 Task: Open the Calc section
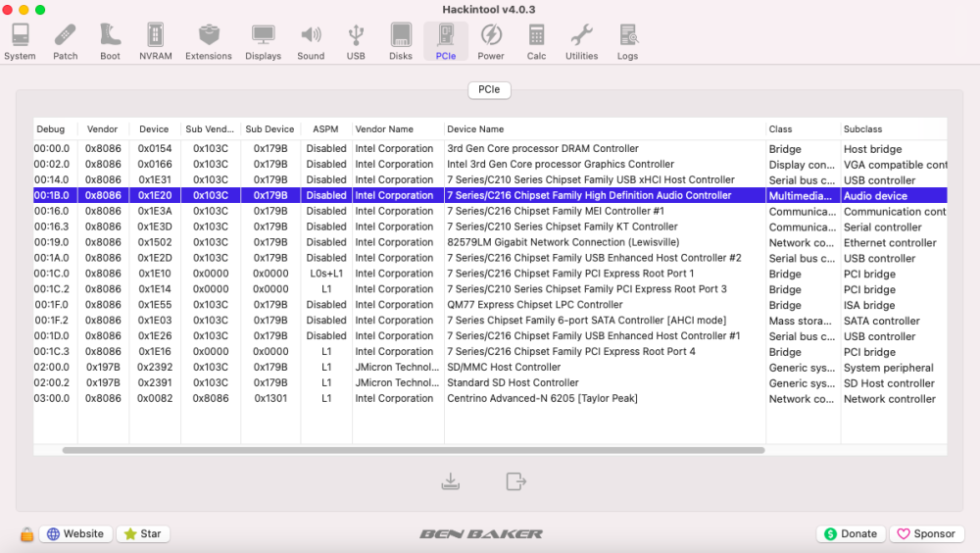pos(536,42)
